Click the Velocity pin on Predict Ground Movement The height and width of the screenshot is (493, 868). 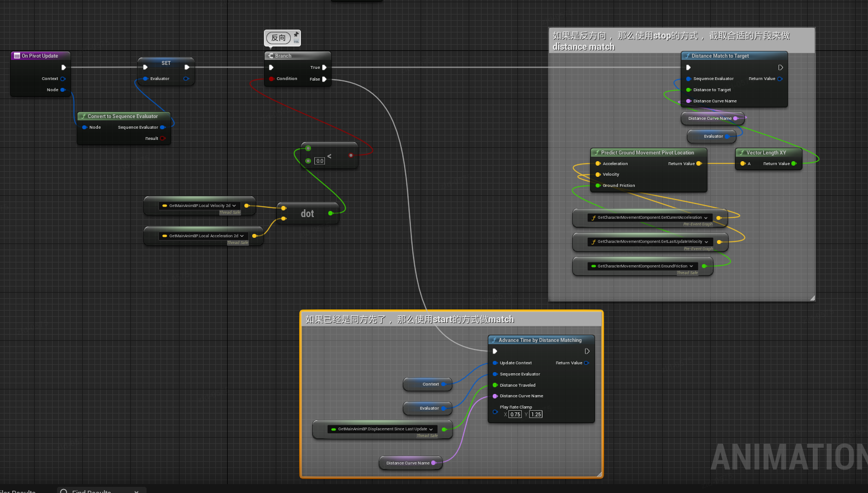click(598, 175)
